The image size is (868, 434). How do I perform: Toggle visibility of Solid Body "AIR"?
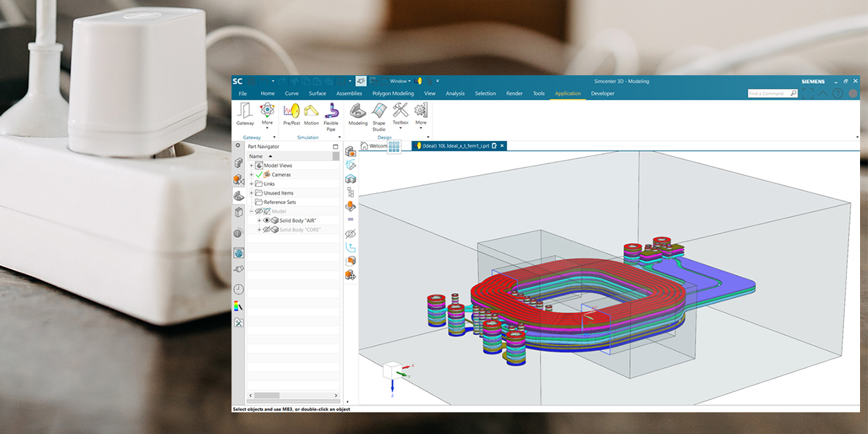pyautogui.click(x=266, y=221)
